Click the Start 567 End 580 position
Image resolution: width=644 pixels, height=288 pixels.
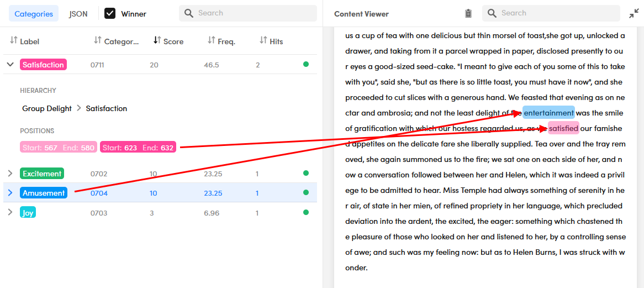tap(59, 148)
